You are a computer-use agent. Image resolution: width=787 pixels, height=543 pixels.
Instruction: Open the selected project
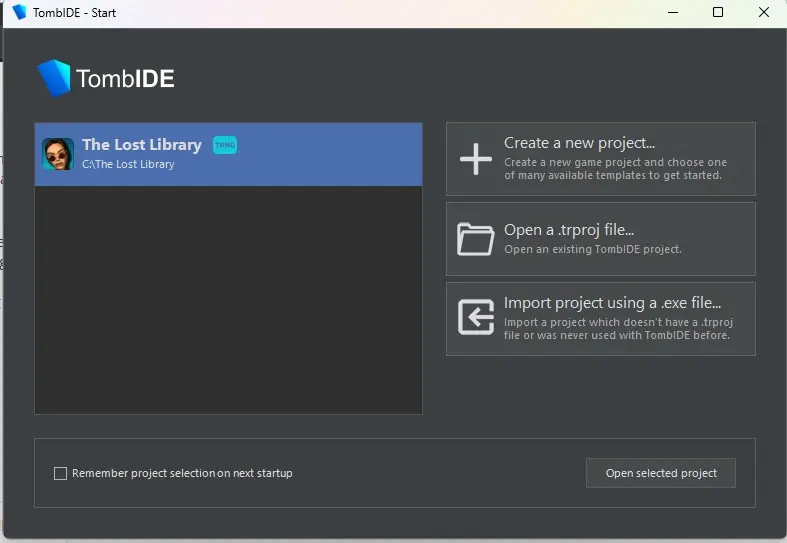661,473
